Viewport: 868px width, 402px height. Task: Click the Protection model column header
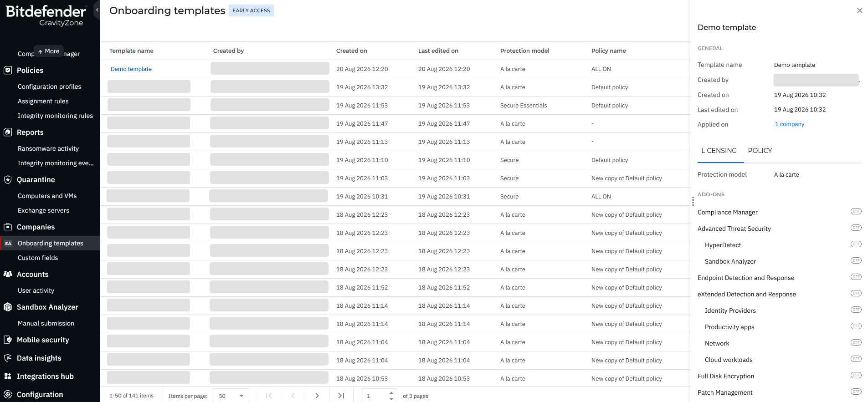pos(525,51)
